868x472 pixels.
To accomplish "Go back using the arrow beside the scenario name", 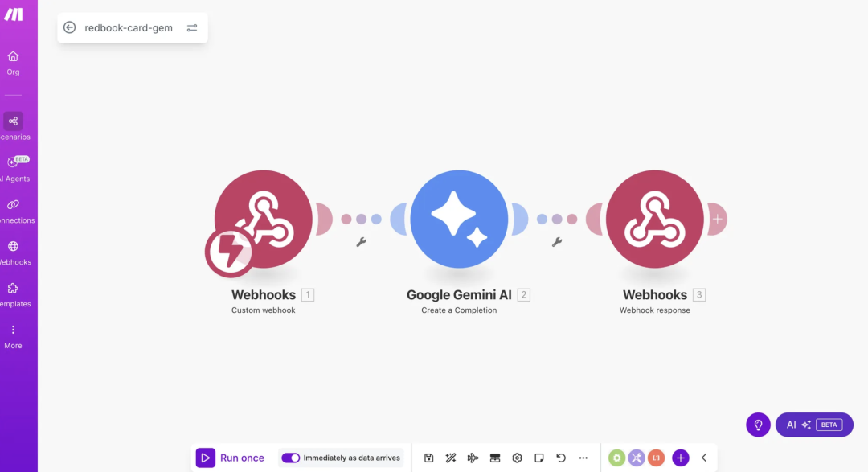I will click(x=69, y=27).
